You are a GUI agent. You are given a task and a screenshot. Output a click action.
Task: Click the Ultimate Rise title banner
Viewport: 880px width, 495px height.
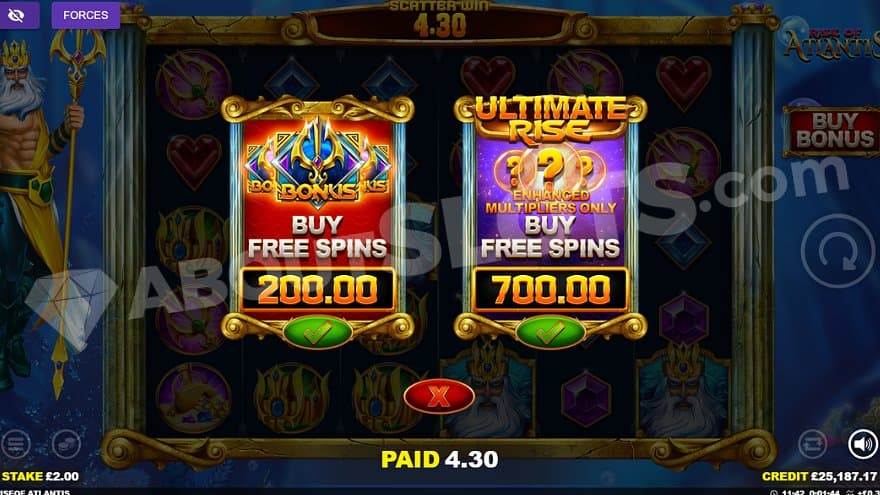point(551,119)
